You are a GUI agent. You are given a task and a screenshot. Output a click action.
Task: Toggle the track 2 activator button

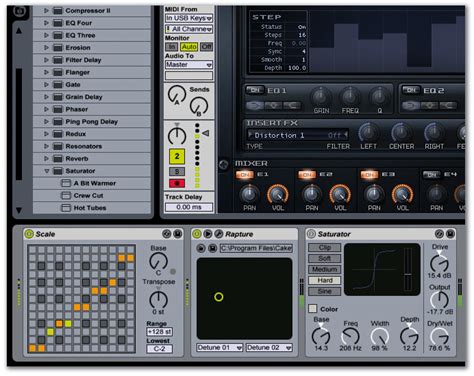point(177,157)
